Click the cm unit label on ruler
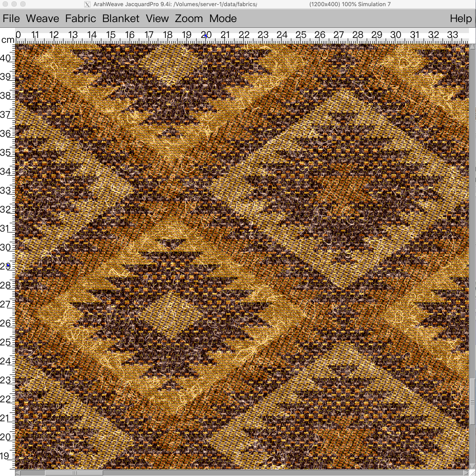476x476 pixels. point(7,40)
